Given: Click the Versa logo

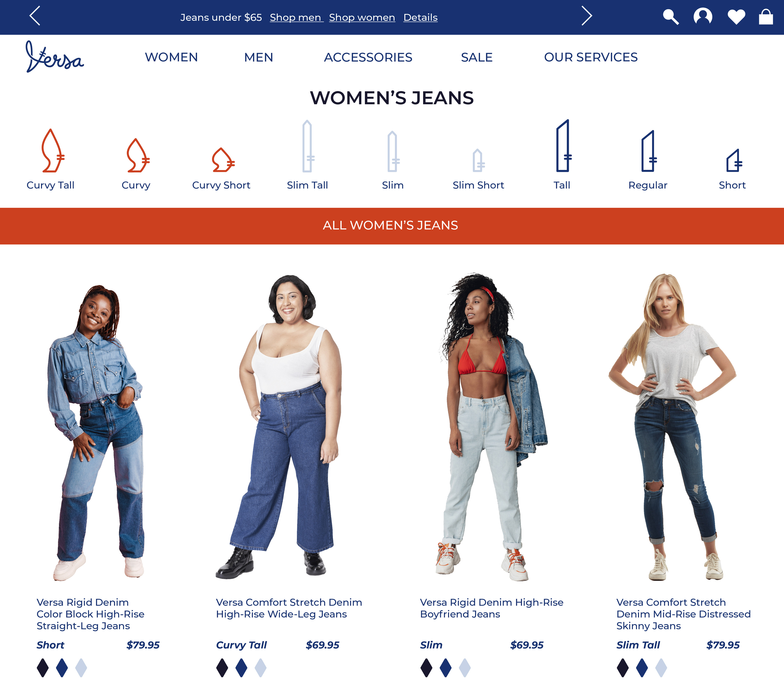Looking at the screenshot, I should coord(55,57).
